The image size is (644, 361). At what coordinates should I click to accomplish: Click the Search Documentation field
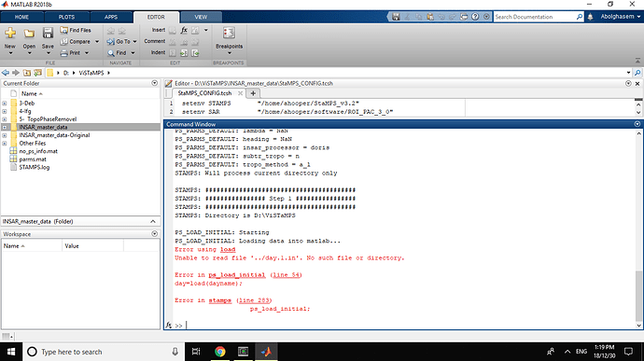click(x=535, y=17)
